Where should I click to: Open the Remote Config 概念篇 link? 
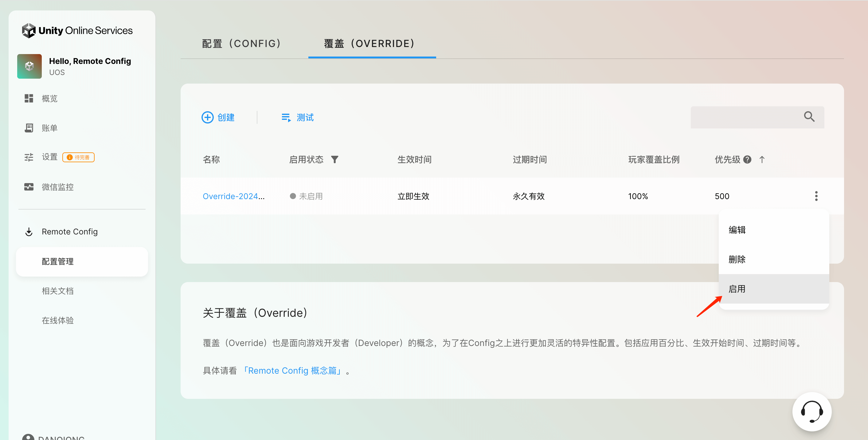(292, 371)
